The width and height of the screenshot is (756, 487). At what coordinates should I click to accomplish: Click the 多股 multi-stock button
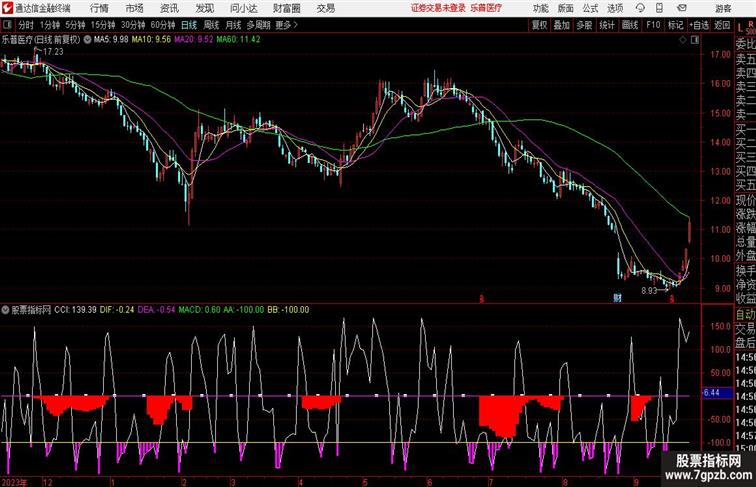[584, 25]
